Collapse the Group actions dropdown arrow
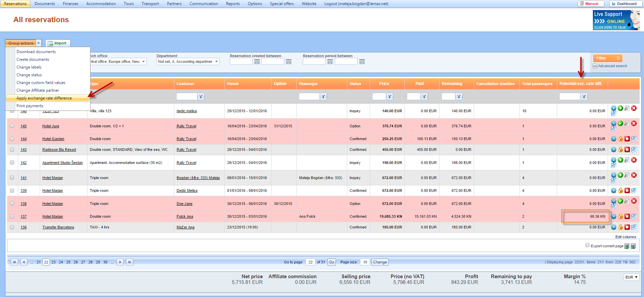This screenshot has width=644, height=297. [38, 43]
